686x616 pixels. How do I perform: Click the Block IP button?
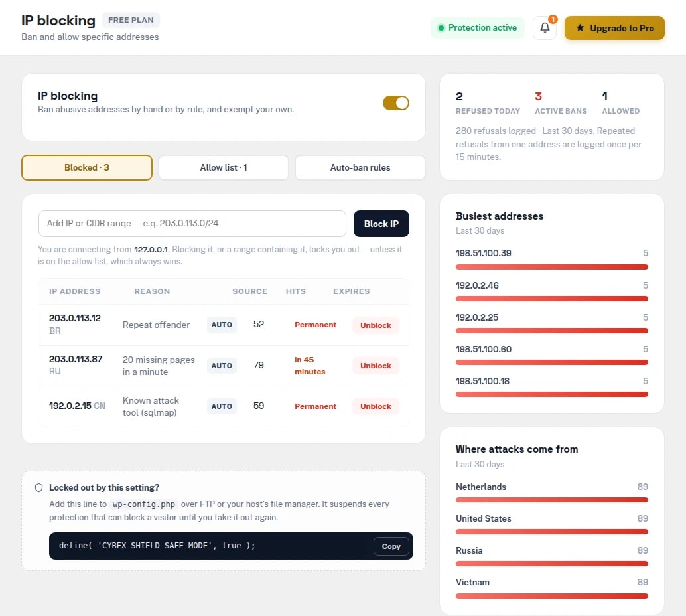point(381,224)
